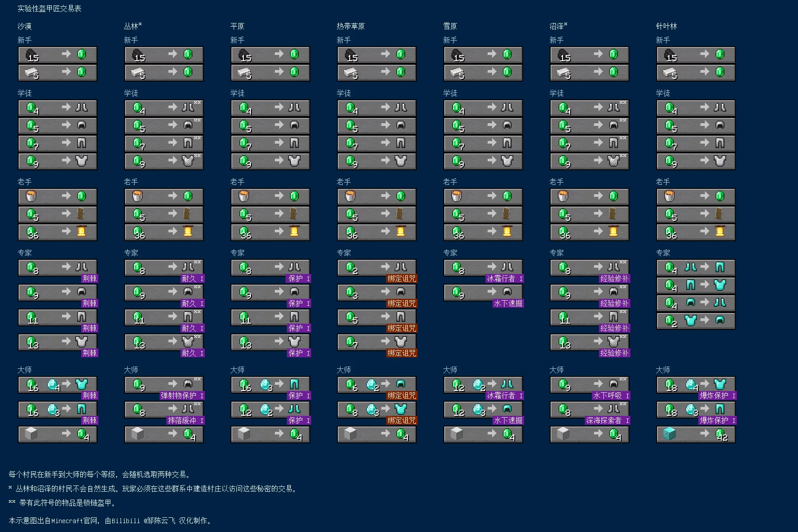Select the 大师 level label under 沙漠
This screenshot has height=532, width=798.
pyautogui.click(x=24, y=370)
